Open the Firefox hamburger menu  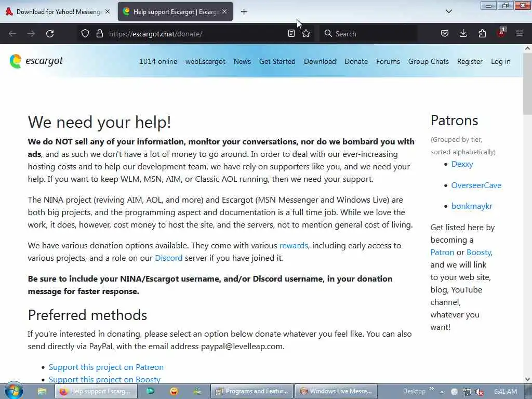click(x=520, y=34)
